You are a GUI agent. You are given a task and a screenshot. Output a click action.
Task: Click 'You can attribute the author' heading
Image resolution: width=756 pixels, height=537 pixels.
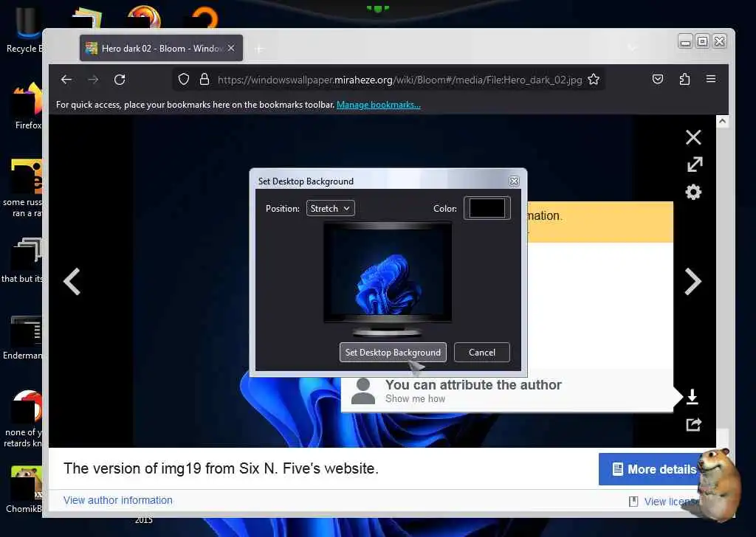(473, 385)
